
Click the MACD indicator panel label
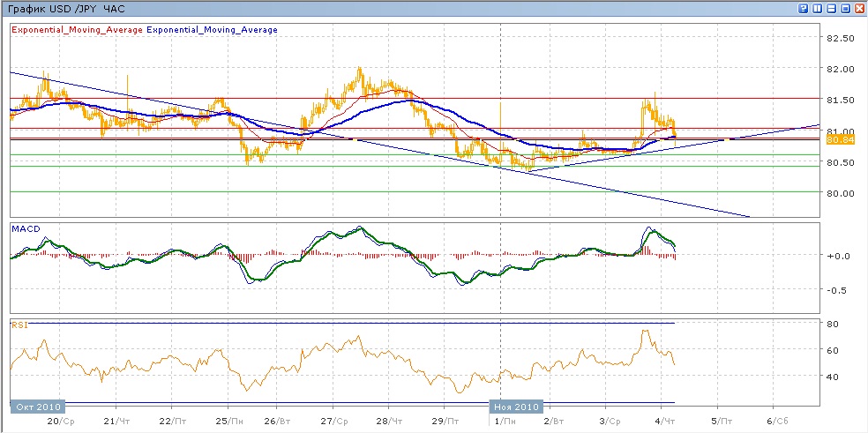click(x=24, y=228)
